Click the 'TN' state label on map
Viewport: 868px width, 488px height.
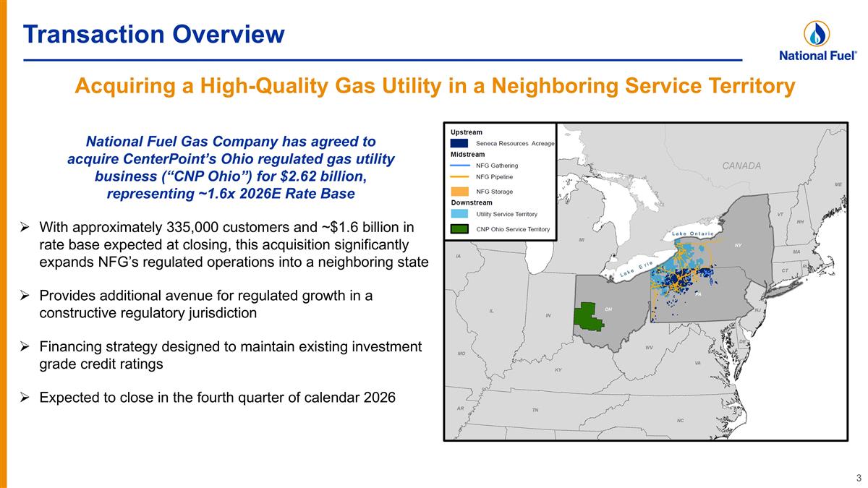(x=535, y=410)
